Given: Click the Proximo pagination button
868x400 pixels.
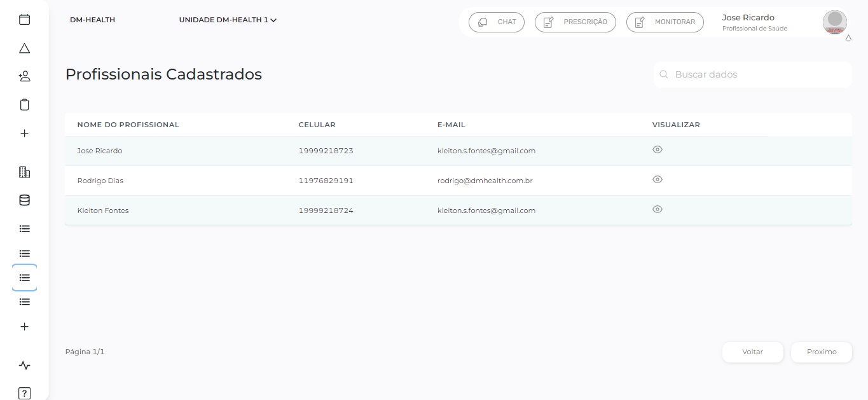Looking at the screenshot, I should [x=821, y=352].
